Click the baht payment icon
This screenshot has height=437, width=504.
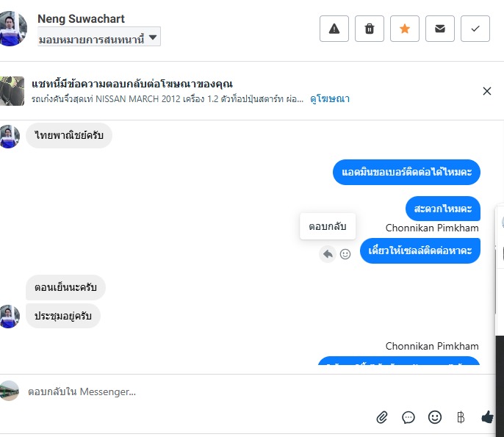[461, 417]
